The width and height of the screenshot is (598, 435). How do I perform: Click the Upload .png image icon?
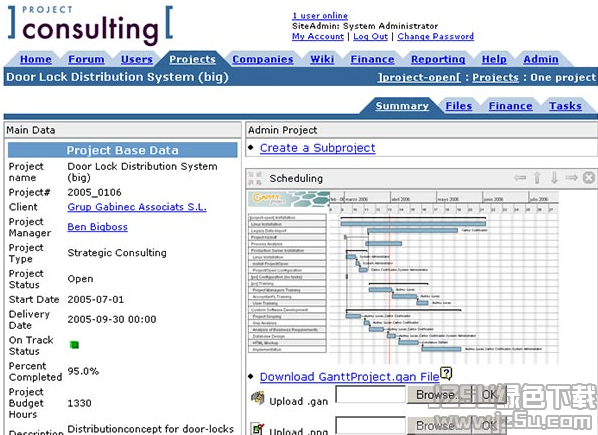(x=258, y=429)
